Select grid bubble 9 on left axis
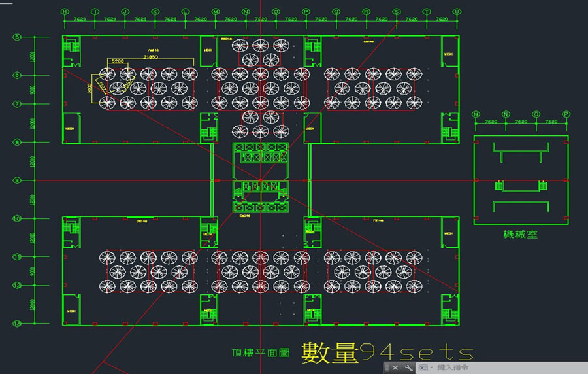Screen dimensions: 588x374 18,180
